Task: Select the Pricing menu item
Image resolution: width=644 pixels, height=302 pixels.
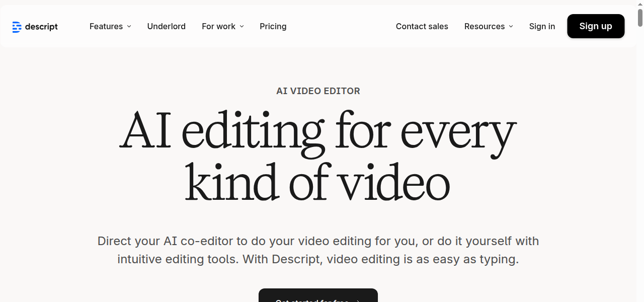Action: (x=273, y=26)
